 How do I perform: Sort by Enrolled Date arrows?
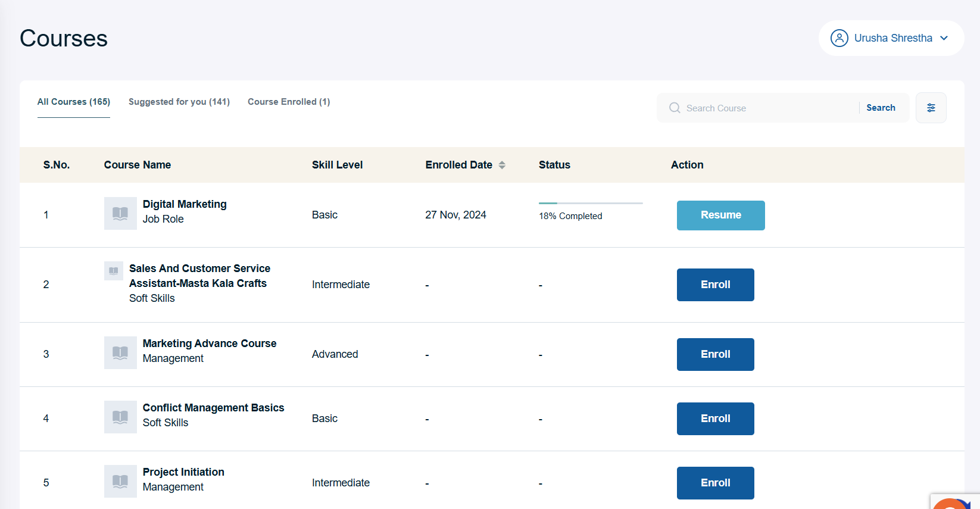502,165
